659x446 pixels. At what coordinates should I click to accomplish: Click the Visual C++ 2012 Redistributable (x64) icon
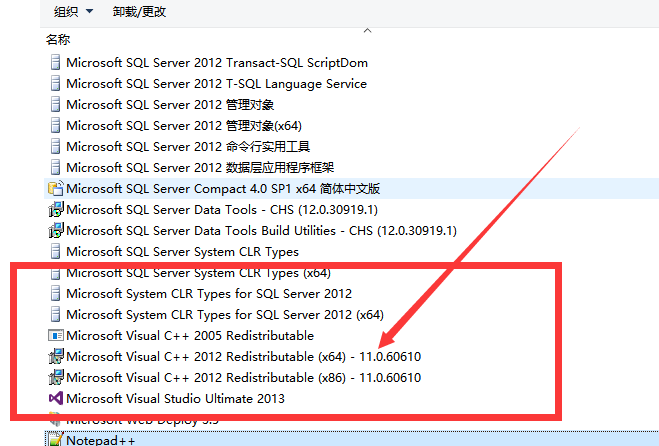coord(56,356)
